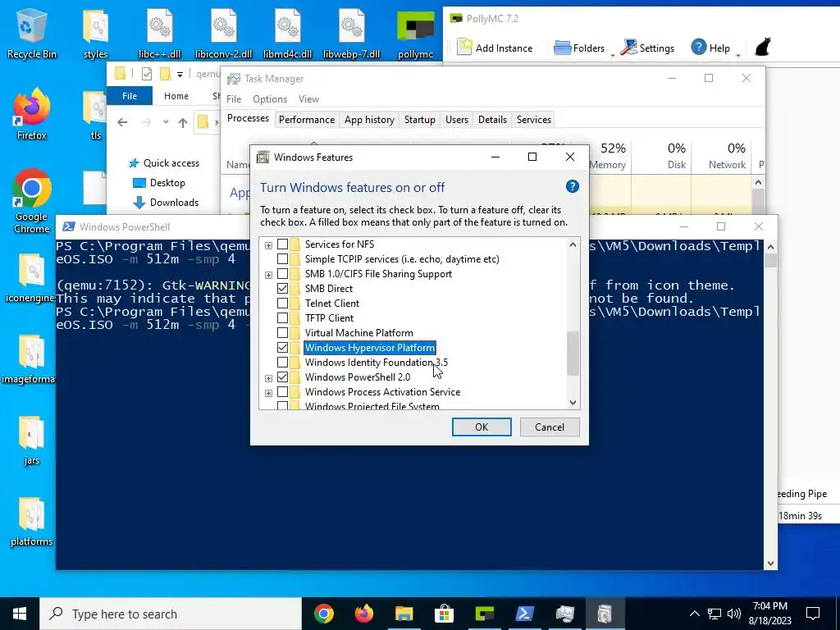
Task: Open the platforms folder on desktop
Action: point(31,522)
